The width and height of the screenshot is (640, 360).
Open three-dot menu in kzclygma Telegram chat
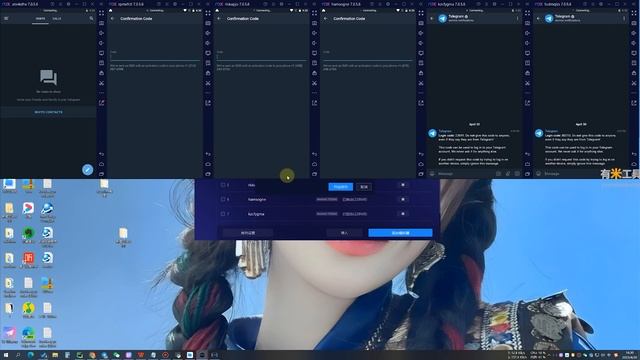tap(517, 18)
